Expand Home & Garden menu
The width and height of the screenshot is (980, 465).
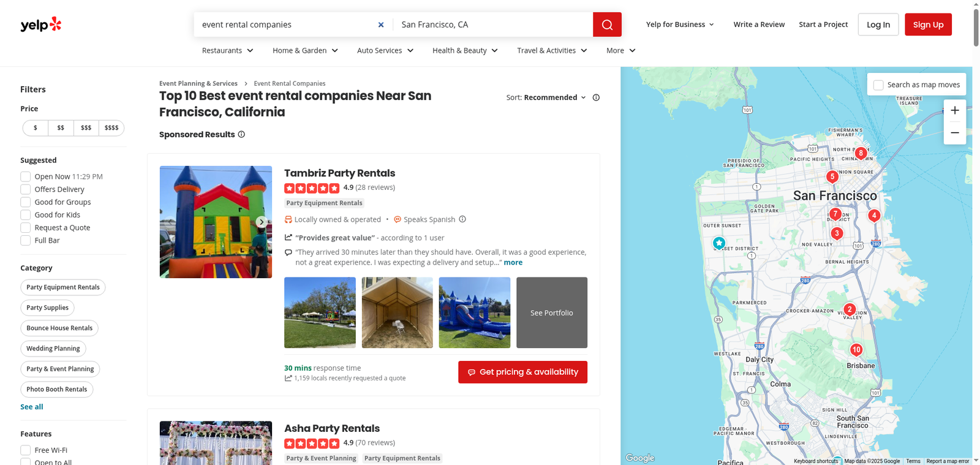pos(306,50)
